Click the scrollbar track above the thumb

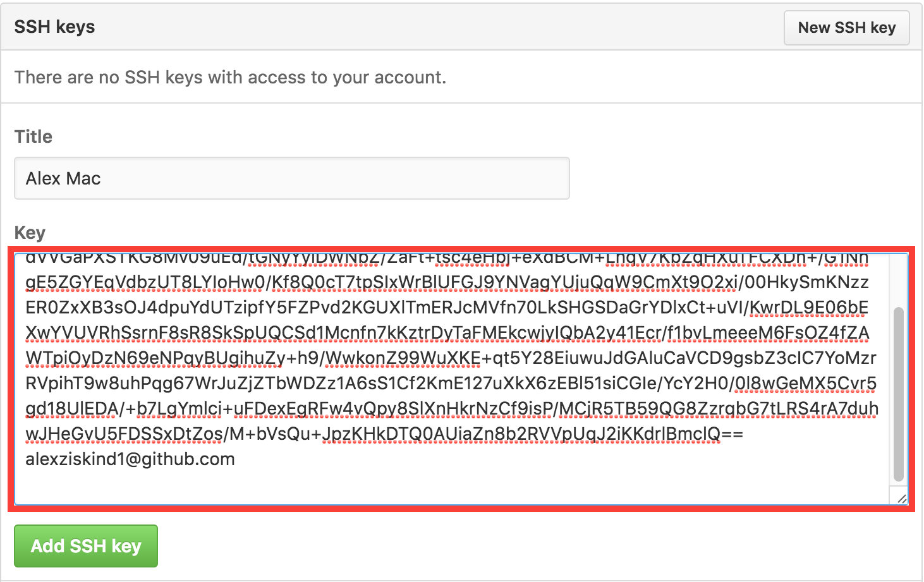pos(898,278)
